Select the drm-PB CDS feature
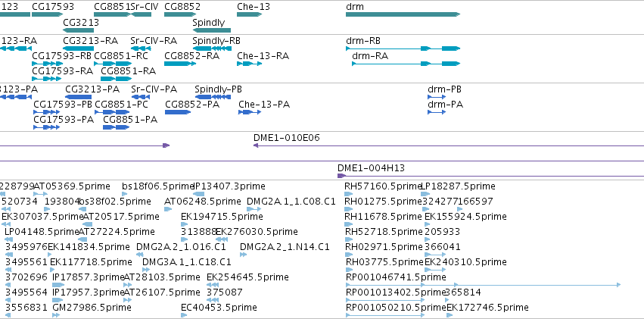Viewport: 644px width, 319px height. [437, 97]
